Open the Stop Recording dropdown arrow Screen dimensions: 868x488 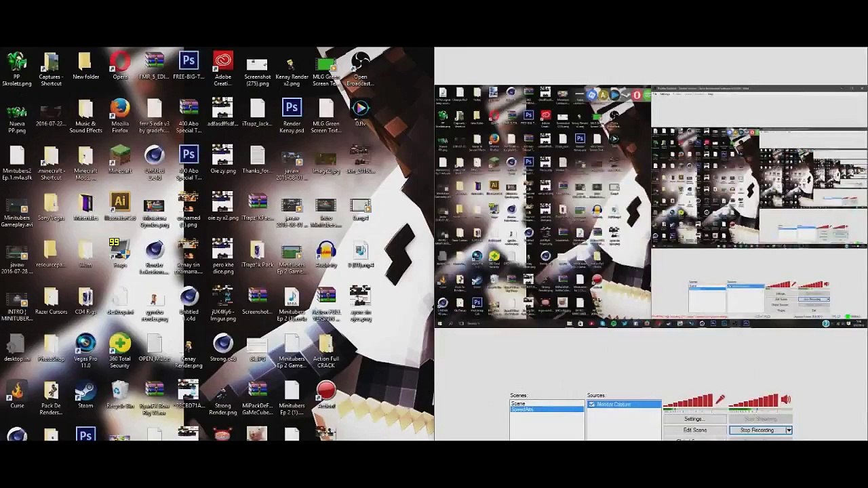click(x=789, y=430)
